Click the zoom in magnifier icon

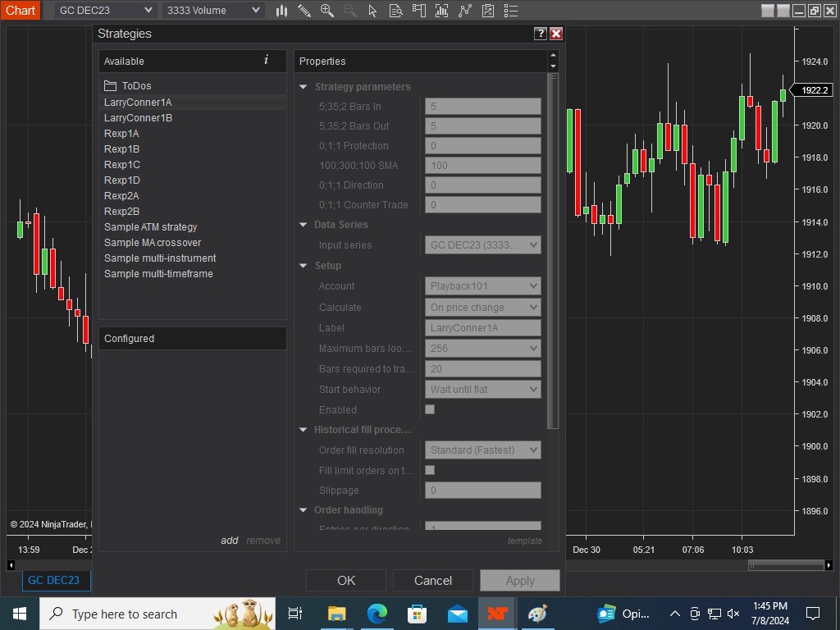326,10
